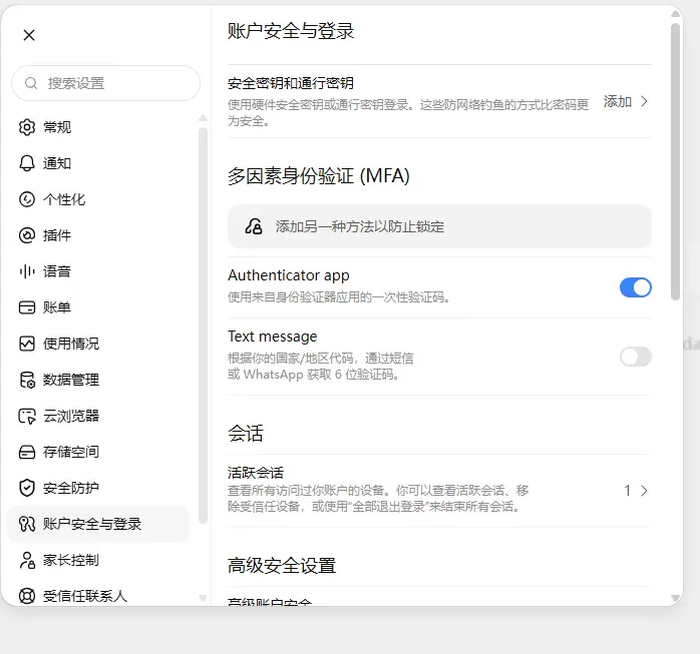Open the chevron in the 活跃会话 row

tap(644, 491)
